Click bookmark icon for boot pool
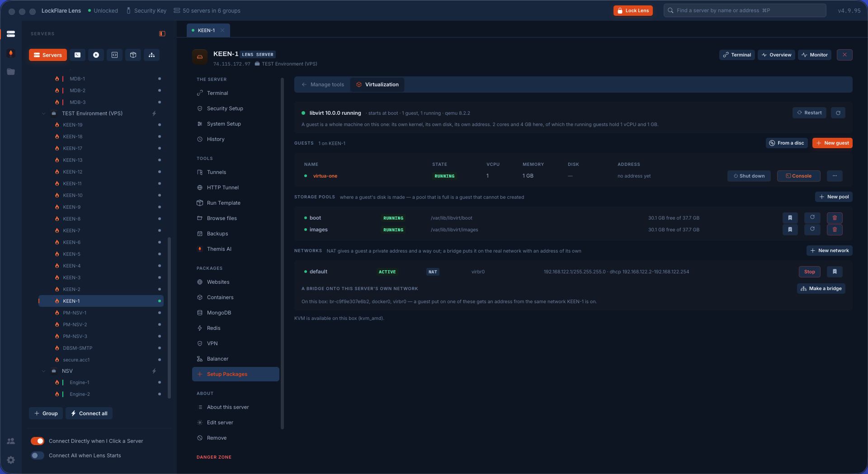868x474 pixels. 790,218
